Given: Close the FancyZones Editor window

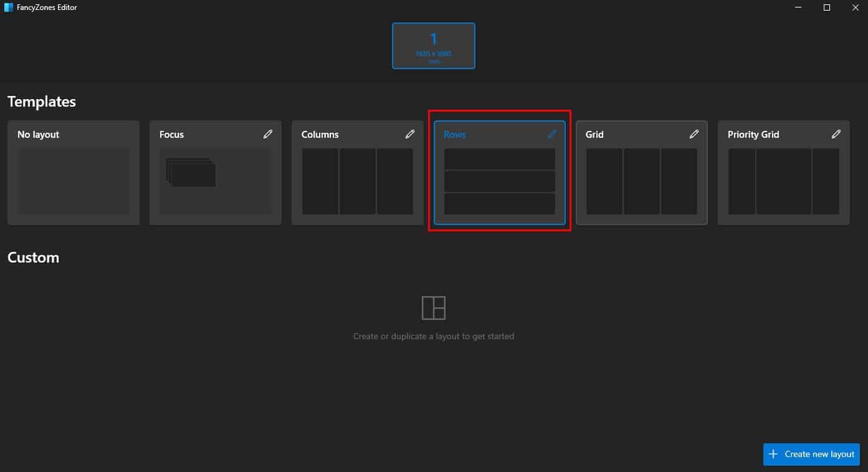Looking at the screenshot, I should coord(855,7).
